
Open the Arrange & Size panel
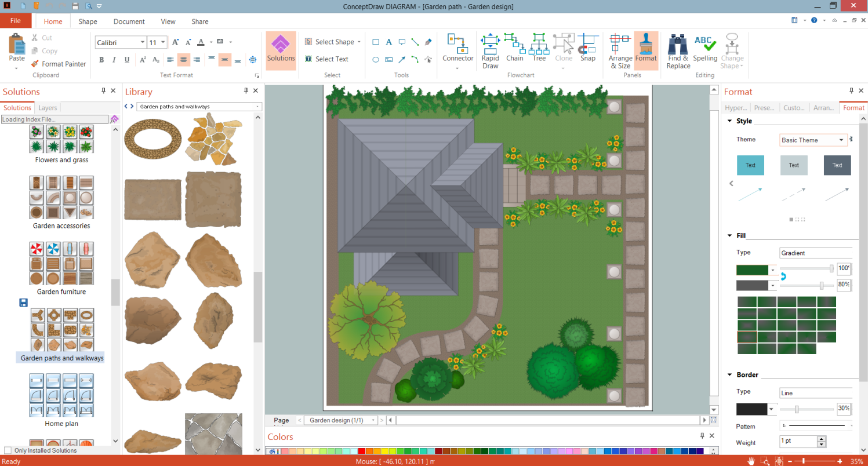click(x=620, y=50)
